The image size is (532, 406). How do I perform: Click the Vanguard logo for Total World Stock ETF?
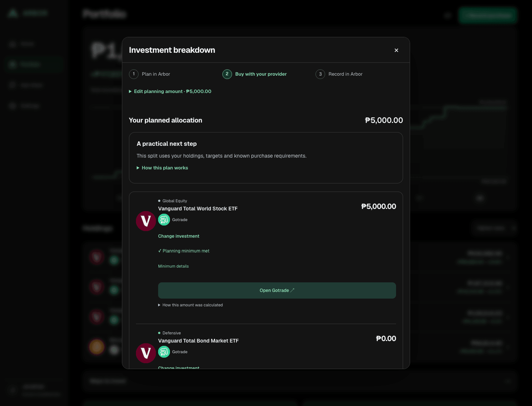coord(146,221)
